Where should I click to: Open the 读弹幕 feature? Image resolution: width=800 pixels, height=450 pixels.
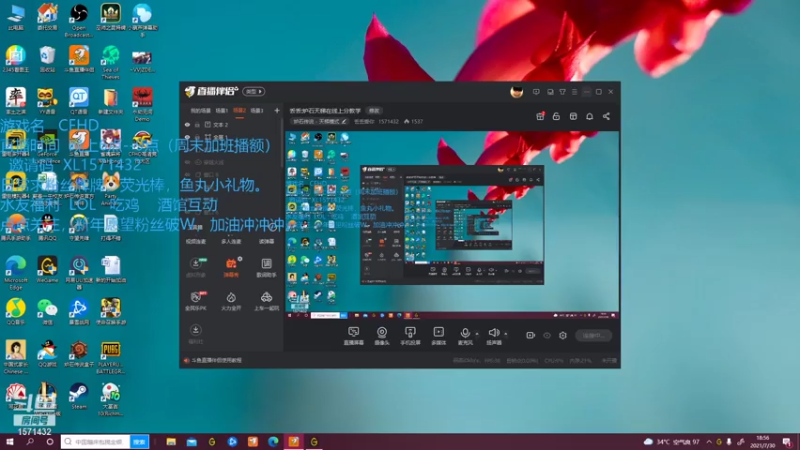click(x=266, y=241)
